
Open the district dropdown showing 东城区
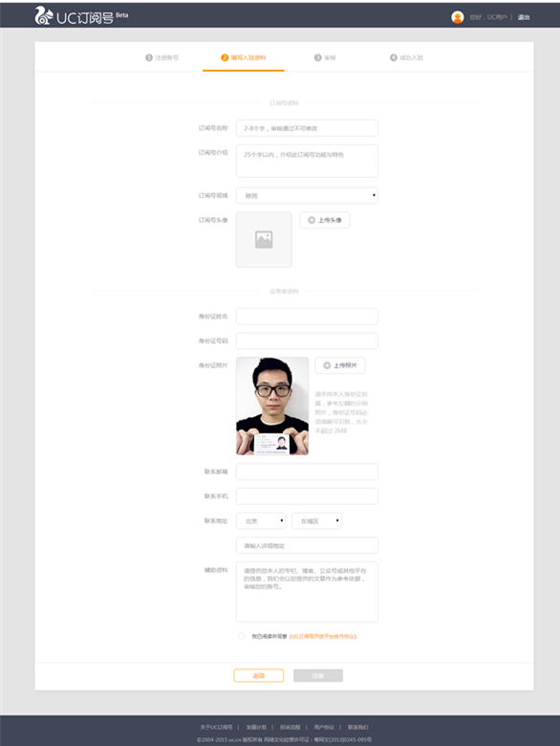[316, 521]
